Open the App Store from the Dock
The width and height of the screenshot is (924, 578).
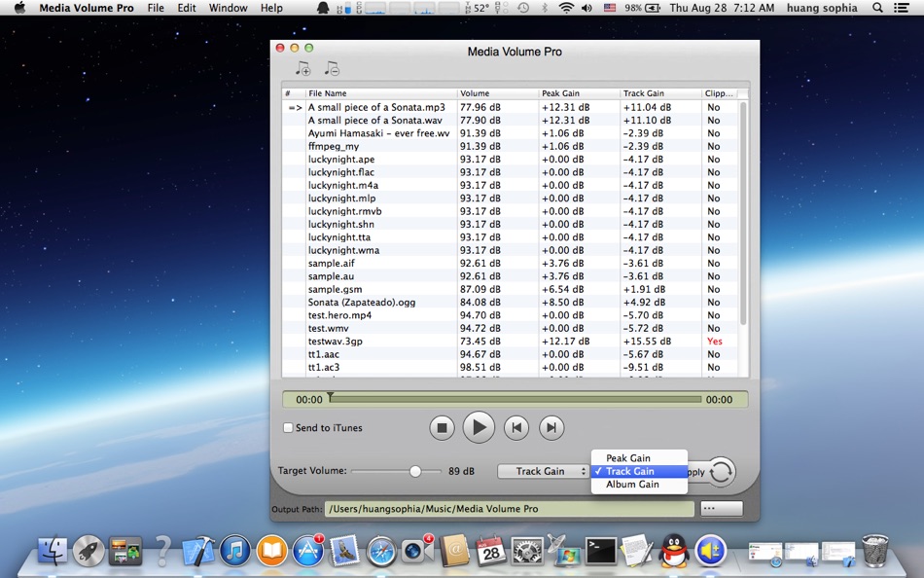pos(308,551)
